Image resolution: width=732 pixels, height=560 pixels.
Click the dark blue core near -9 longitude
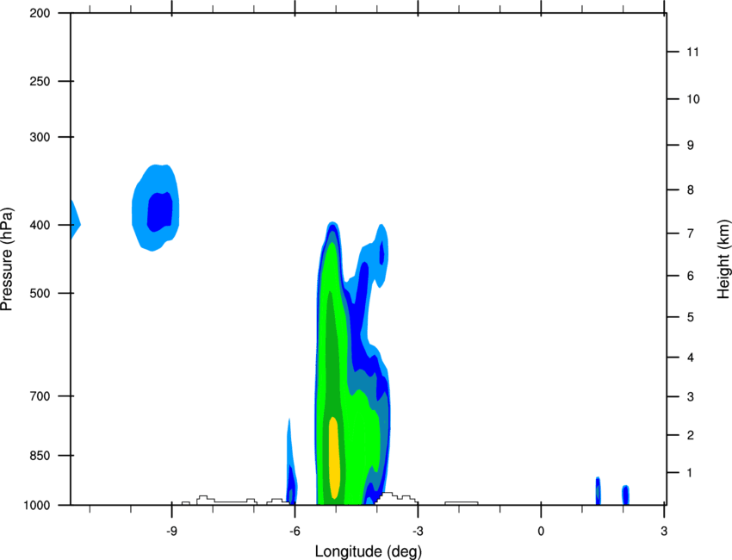(x=159, y=212)
